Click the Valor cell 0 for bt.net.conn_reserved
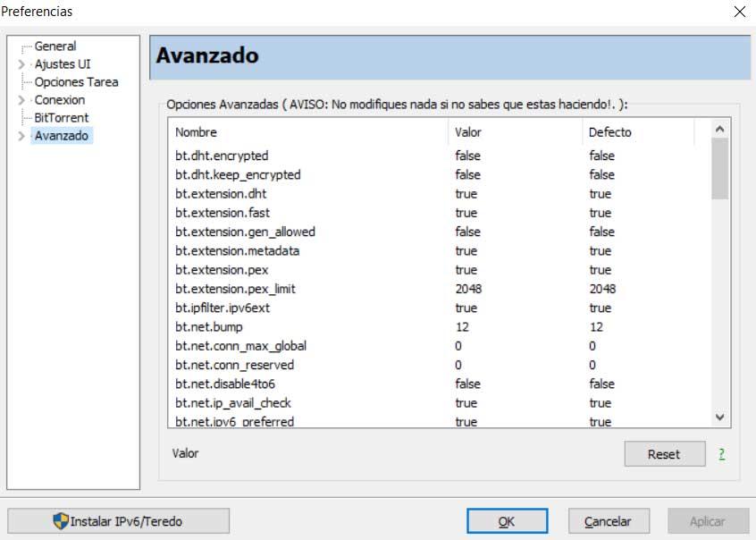Image resolution: width=756 pixels, height=540 pixels. pos(458,365)
